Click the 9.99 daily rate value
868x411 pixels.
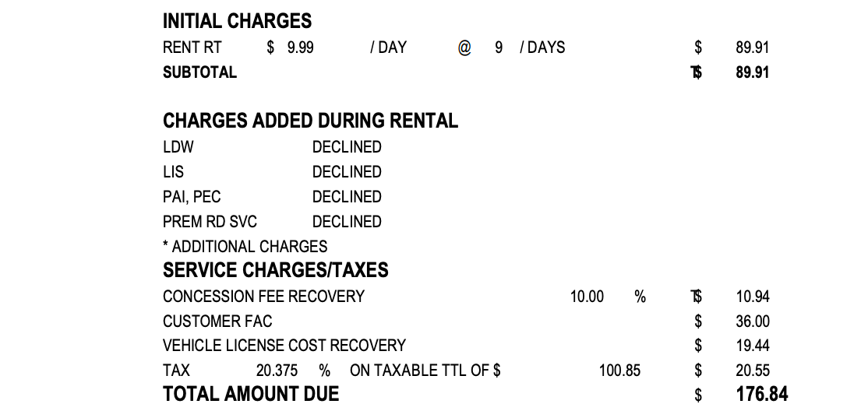pyautogui.click(x=300, y=47)
